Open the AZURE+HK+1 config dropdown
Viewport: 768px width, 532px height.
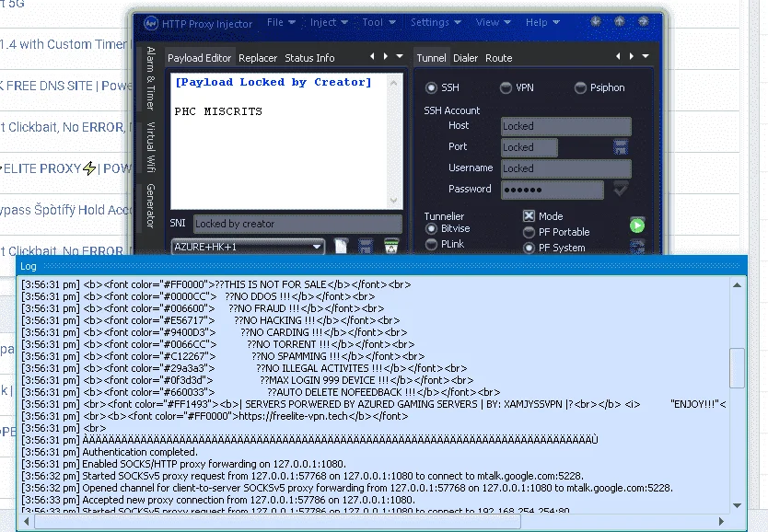tap(248, 247)
